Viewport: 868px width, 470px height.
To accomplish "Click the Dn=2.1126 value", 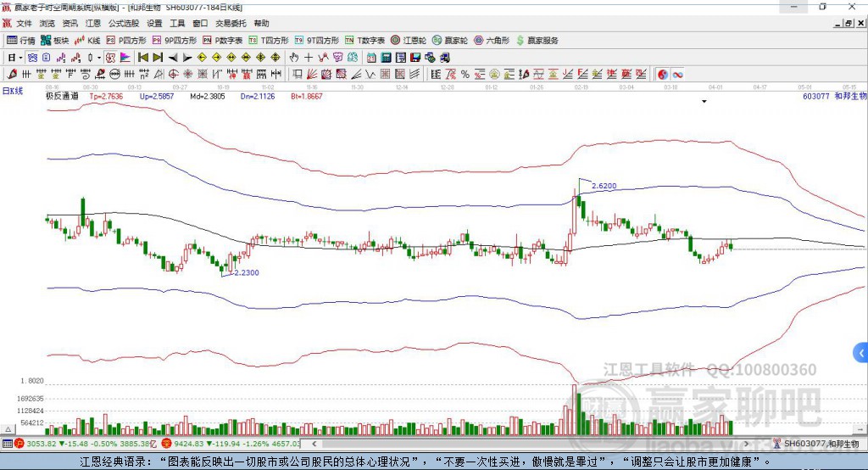I will [x=258, y=96].
